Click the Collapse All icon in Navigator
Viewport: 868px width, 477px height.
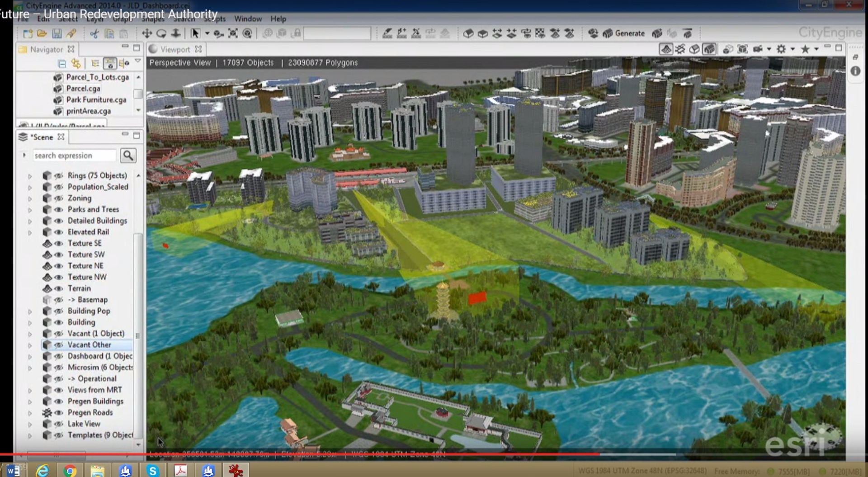(x=62, y=63)
